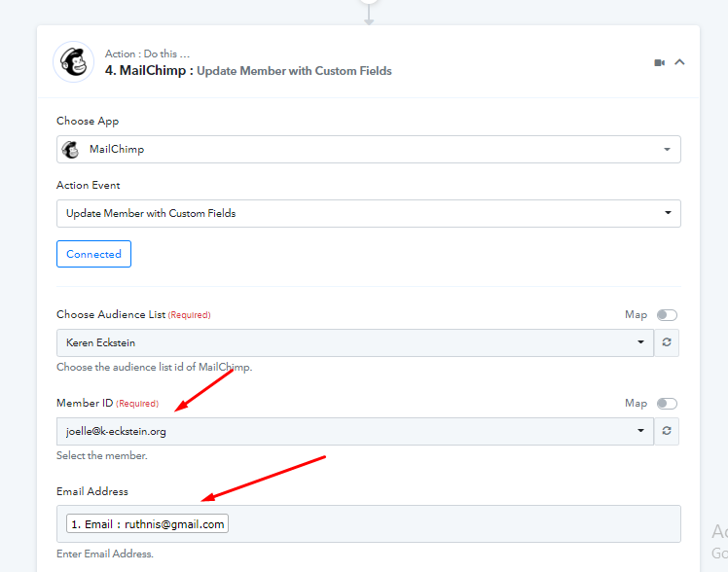Click the MailChimp logo in step header
This screenshot has width=728, height=572.
(74, 62)
